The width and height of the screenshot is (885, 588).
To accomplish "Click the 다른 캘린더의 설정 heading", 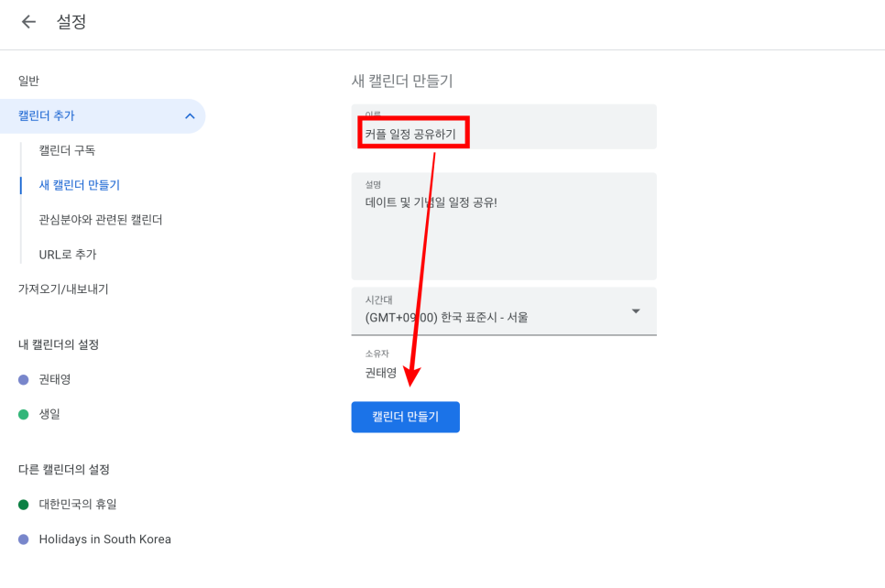I will tap(64, 469).
